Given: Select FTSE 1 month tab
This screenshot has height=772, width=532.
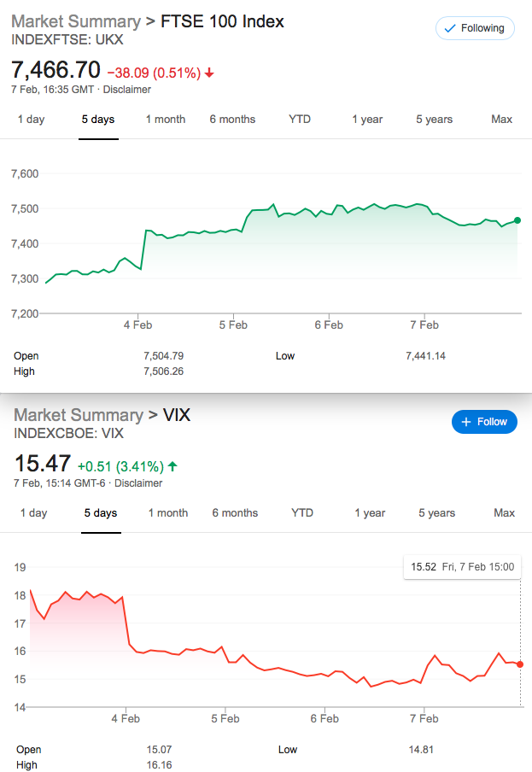Looking at the screenshot, I should [166, 120].
